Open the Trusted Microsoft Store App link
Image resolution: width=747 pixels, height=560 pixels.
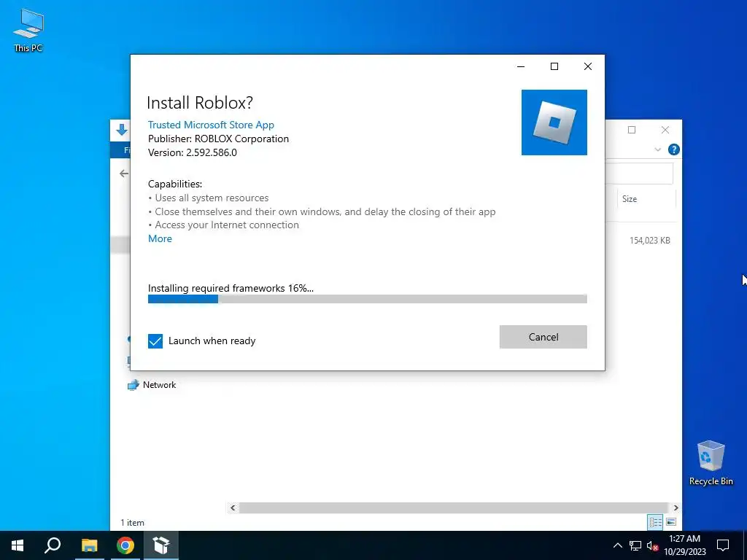[211, 125]
